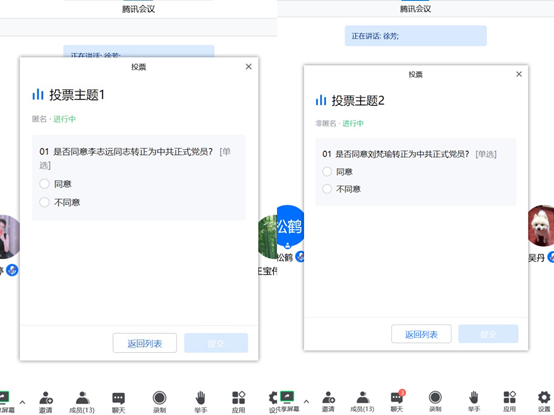This screenshot has width=554, height=415.
Task: Start recording from left window toolbar
Action: click(159, 402)
